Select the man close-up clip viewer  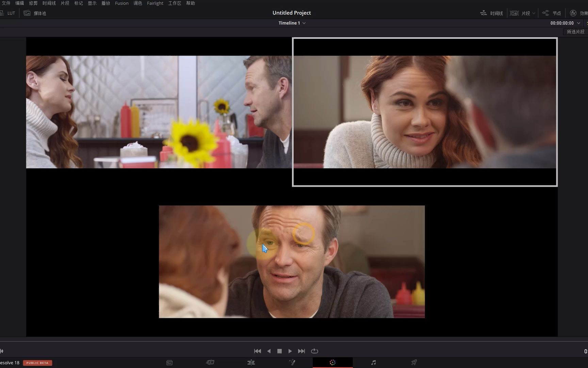coord(292,262)
